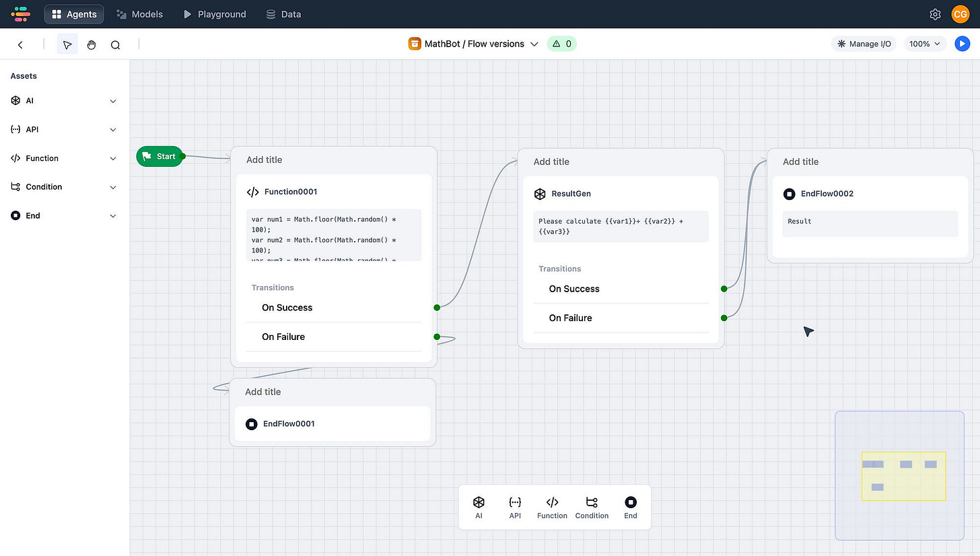Click the End stop icon in Assets sidebar
Viewport: 980px width, 556px height.
click(x=15, y=215)
